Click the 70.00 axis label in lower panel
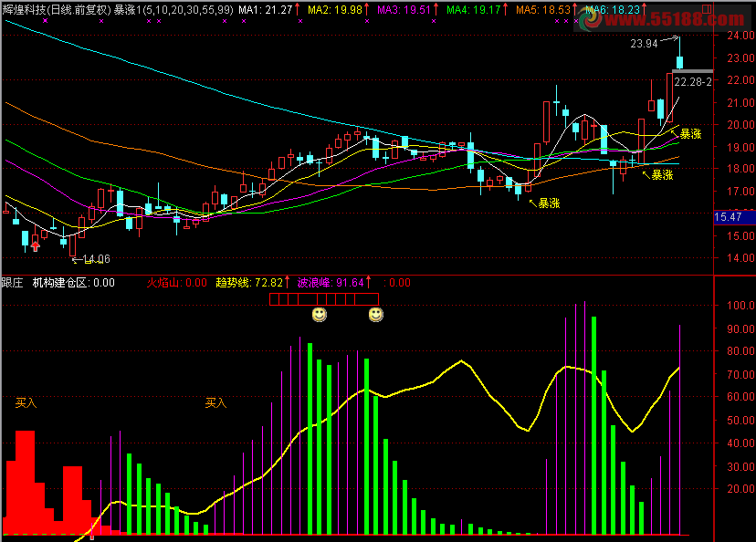This screenshot has width=756, height=542. point(740,374)
